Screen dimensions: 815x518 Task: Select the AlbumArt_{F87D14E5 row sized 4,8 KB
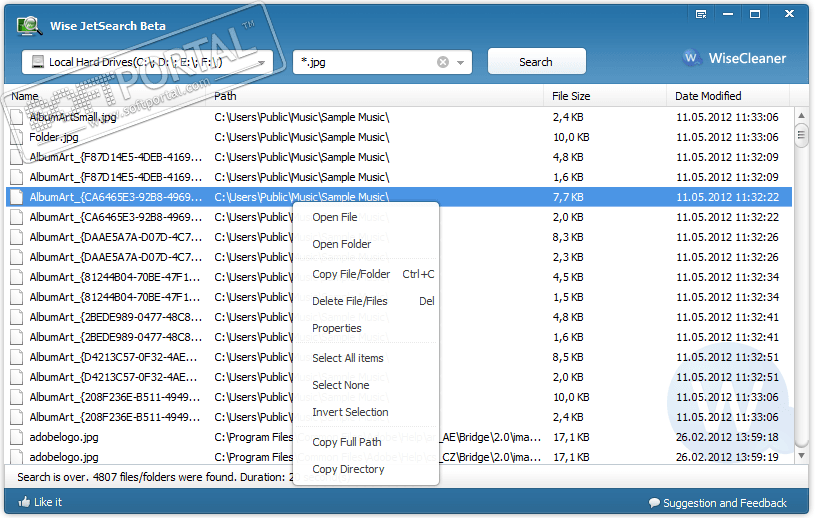[x=399, y=157]
